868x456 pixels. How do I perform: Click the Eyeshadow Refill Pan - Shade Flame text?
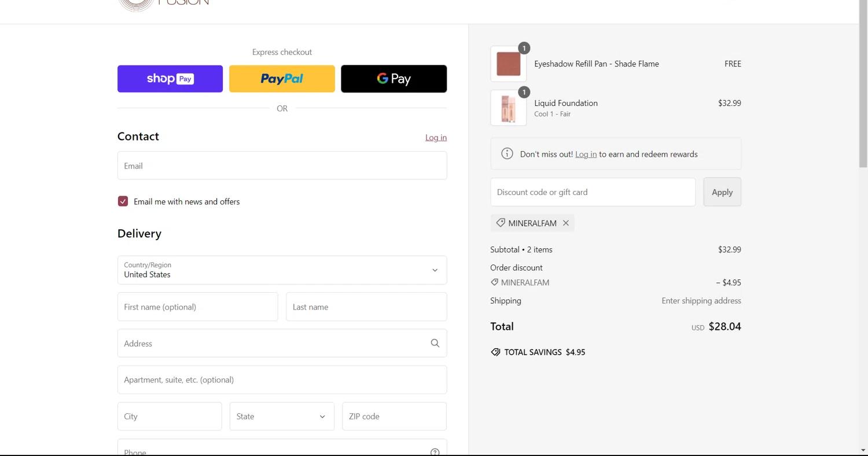click(x=597, y=64)
